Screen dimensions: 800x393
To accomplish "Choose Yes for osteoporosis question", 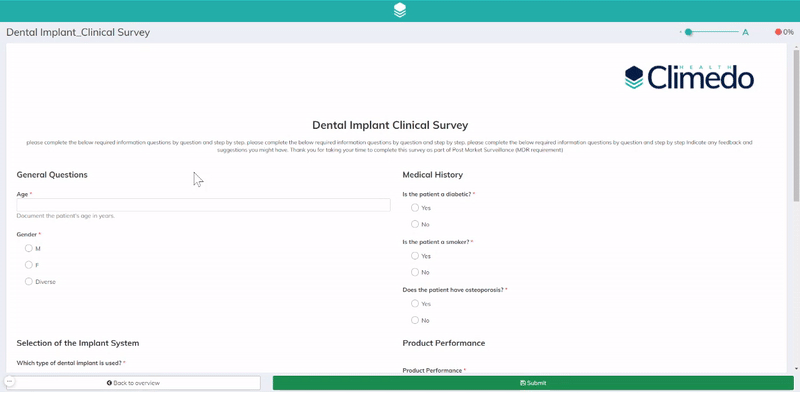I will point(415,304).
